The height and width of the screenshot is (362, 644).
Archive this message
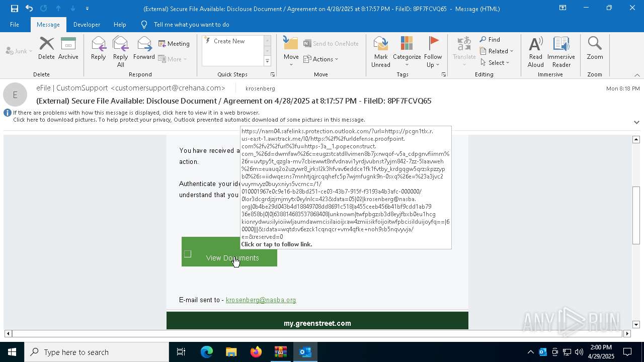click(68, 48)
